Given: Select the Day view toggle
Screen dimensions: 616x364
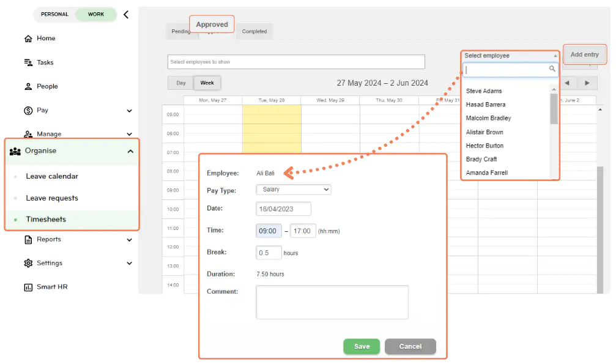Looking at the screenshot, I should point(180,83).
